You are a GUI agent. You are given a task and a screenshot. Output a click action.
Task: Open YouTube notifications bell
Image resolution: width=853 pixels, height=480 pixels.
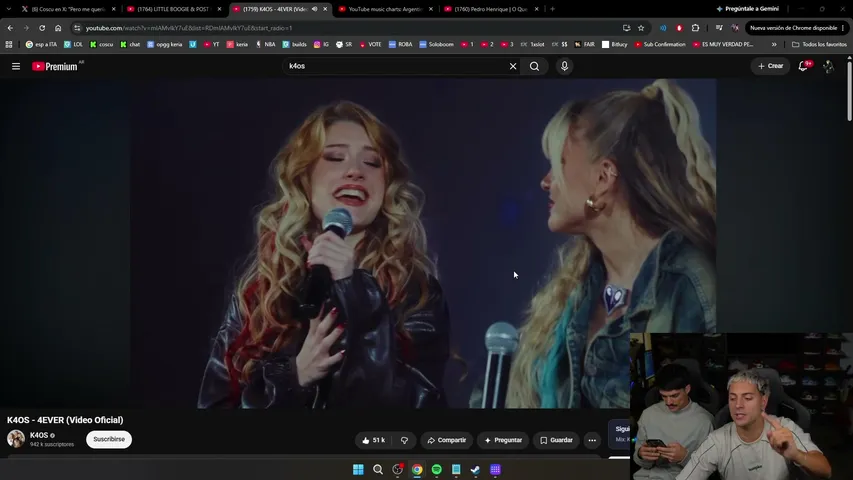click(803, 66)
